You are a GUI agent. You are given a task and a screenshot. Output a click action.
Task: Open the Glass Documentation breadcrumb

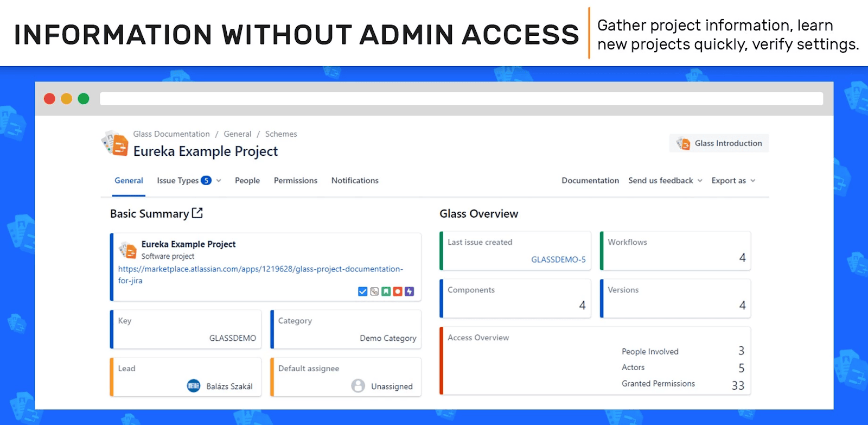click(171, 134)
